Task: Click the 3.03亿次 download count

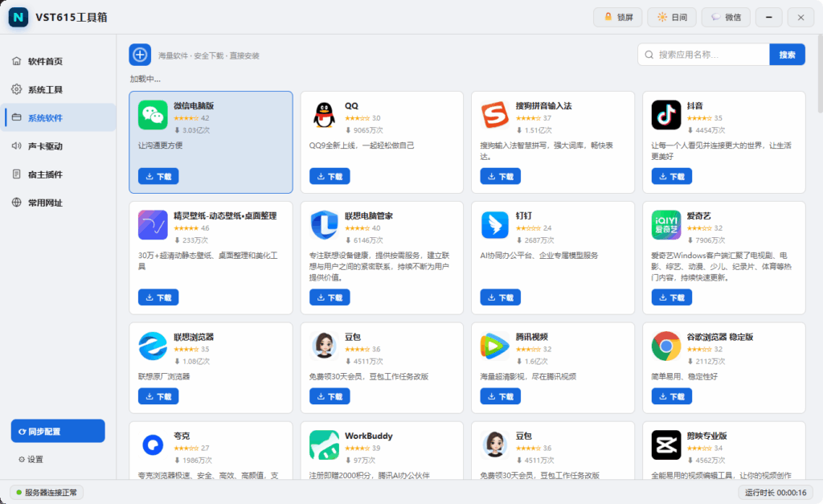Action: click(x=192, y=130)
